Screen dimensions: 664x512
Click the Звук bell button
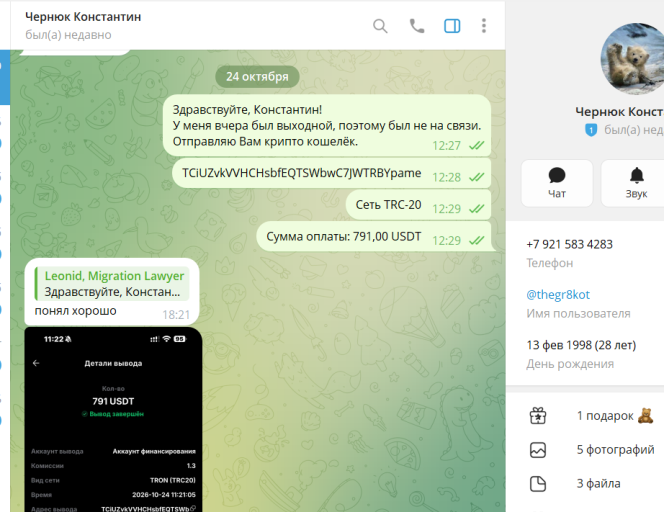click(x=633, y=183)
